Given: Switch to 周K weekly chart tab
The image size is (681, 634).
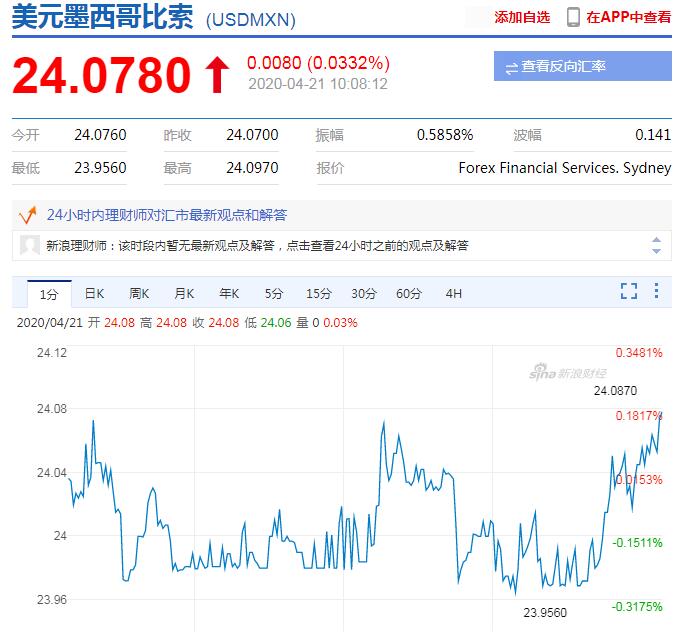Looking at the screenshot, I should (139, 294).
